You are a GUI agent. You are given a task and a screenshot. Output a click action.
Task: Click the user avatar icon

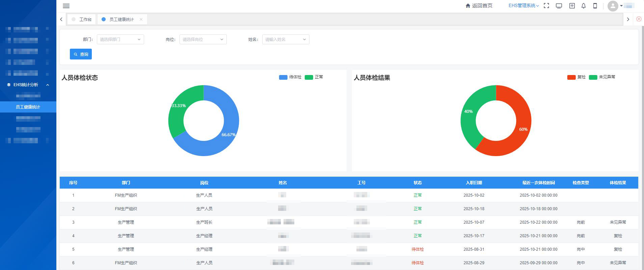(x=613, y=6)
